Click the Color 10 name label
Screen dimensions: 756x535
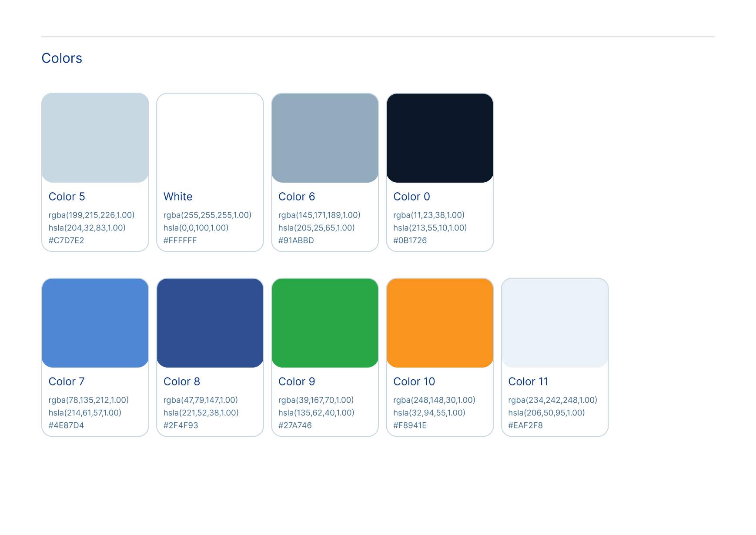pos(414,381)
